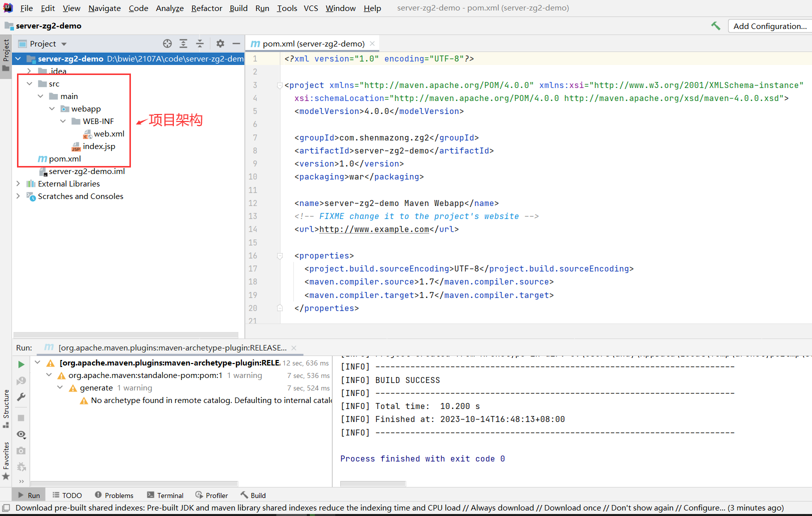Click Add Configuration button
812x516 pixels.
[770, 26]
